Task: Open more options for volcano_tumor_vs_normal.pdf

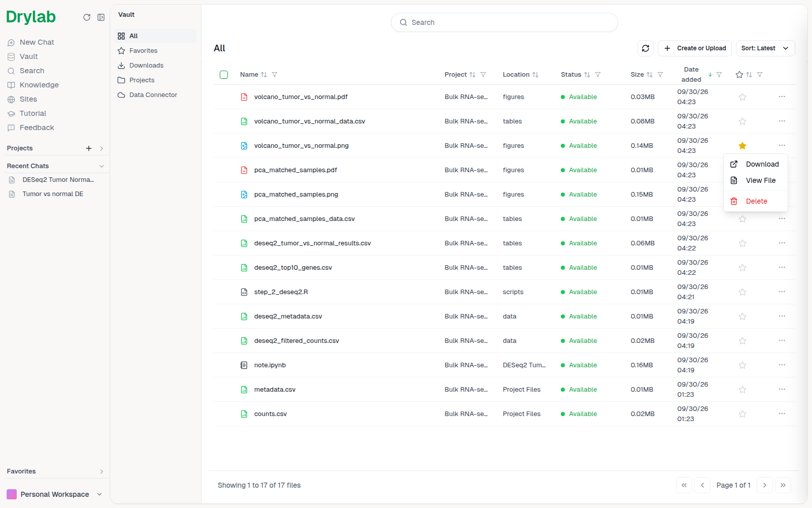Action: coord(782,97)
